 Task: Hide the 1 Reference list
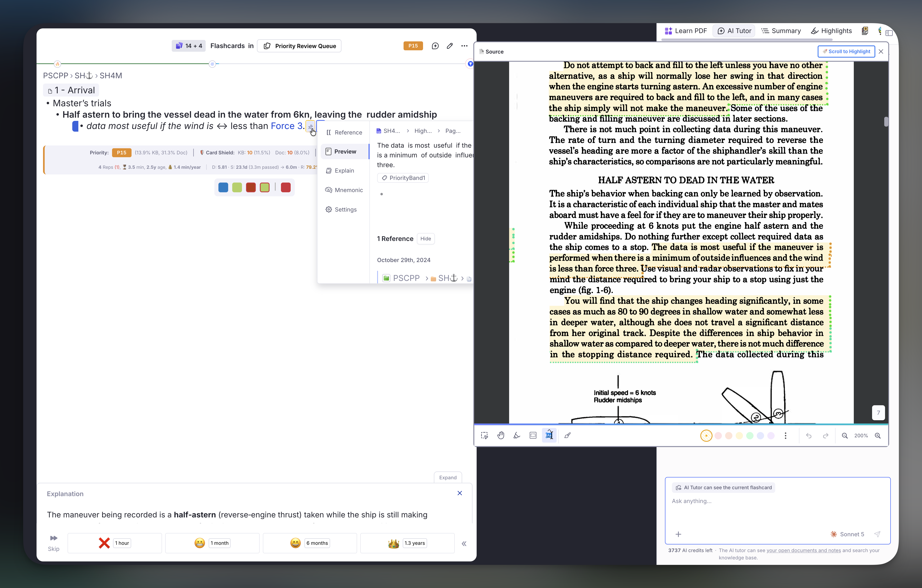[x=425, y=239]
